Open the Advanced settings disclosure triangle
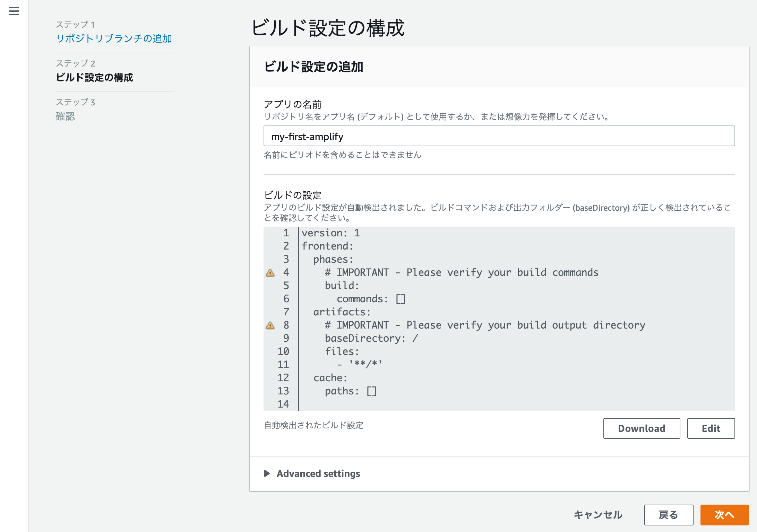 click(267, 474)
